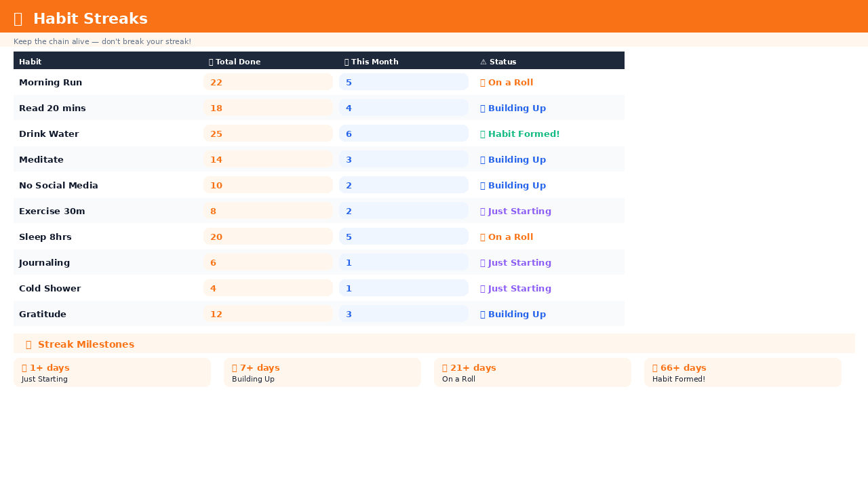Open the 21+ days On a Roll milestone card
This screenshot has width=868, height=488.
coord(532,373)
